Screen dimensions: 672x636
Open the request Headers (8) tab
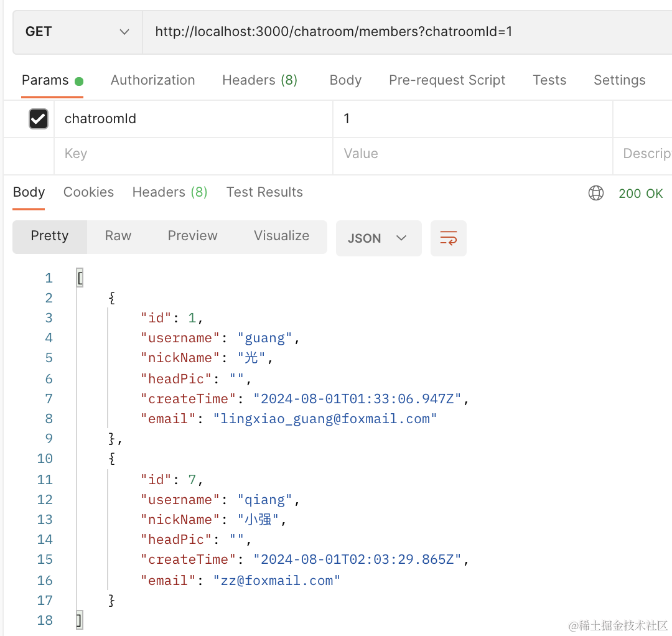259,80
